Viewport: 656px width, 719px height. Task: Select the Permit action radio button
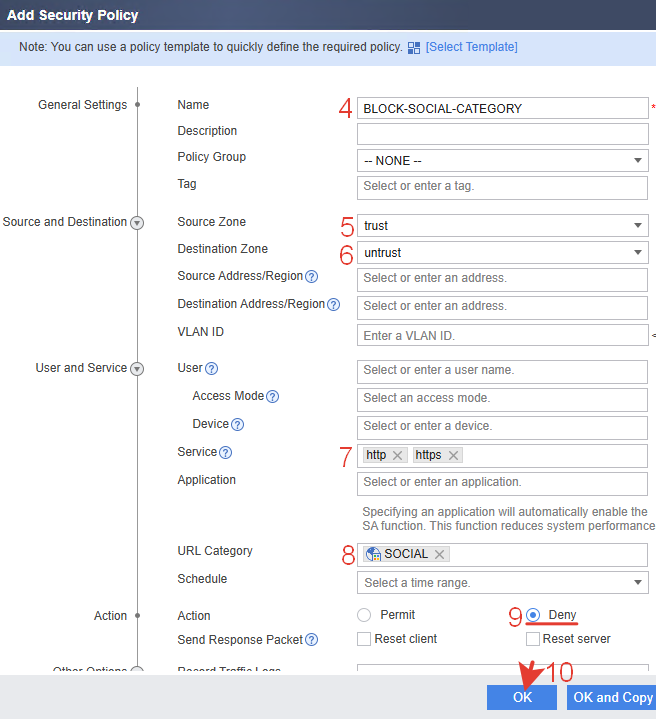click(x=364, y=615)
